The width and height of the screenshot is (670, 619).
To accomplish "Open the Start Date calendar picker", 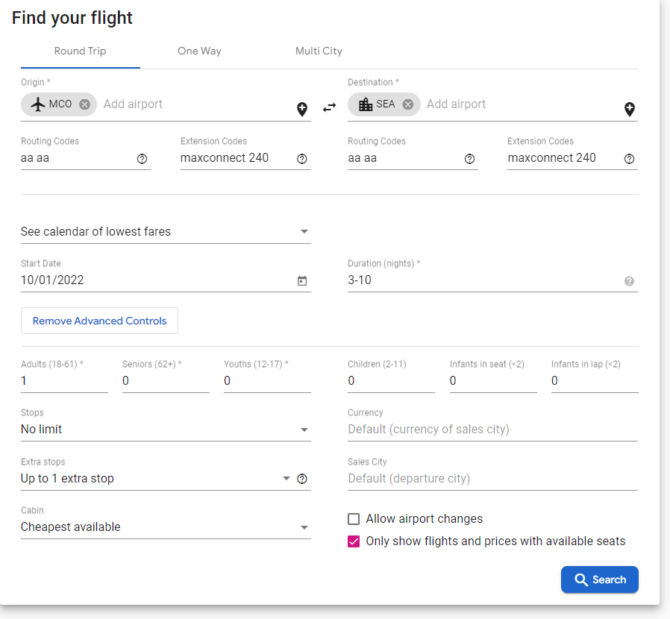I will (302, 281).
